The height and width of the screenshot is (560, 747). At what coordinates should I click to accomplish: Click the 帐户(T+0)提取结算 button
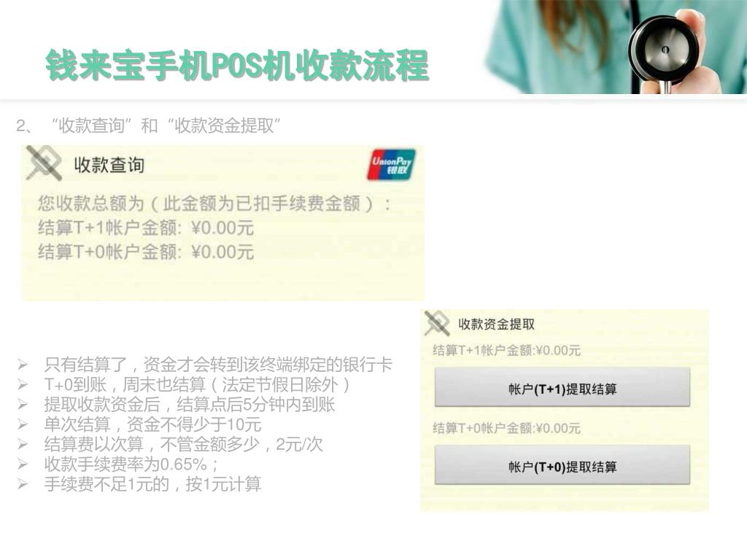click(x=562, y=465)
